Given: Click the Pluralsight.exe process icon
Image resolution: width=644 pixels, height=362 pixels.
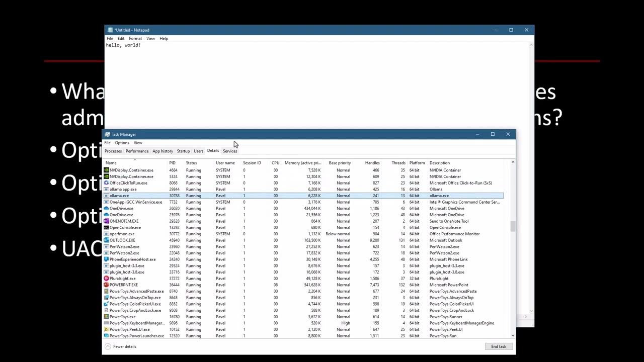Looking at the screenshot, I should coord(106,279).
